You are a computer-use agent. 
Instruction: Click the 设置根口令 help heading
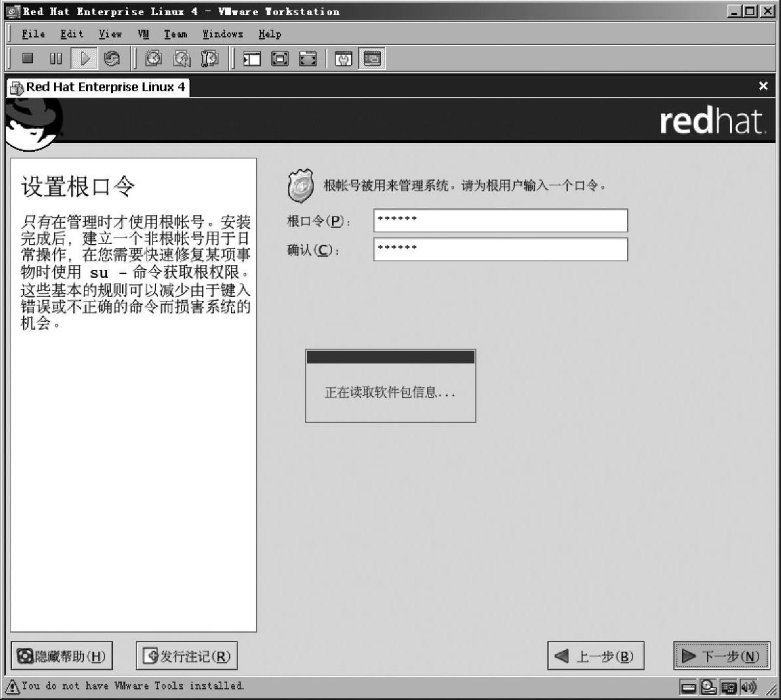78,187
